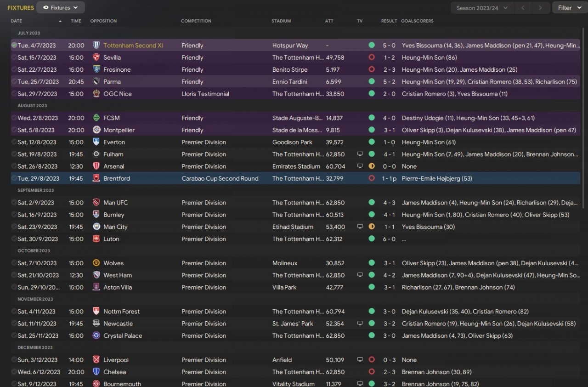Screen dimensions: 588x387
Task: Open the Tottenham Second XI opposition link
Action: coord(133,46)
